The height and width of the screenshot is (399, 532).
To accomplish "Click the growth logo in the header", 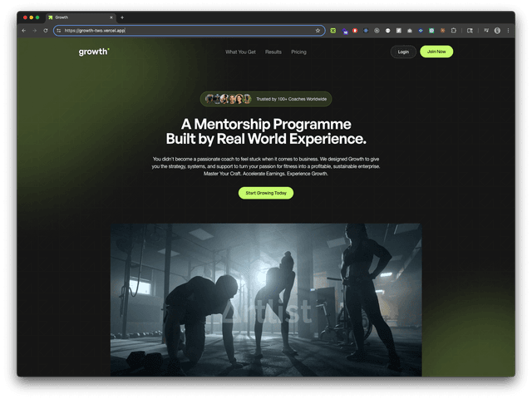I will (93, 52).
